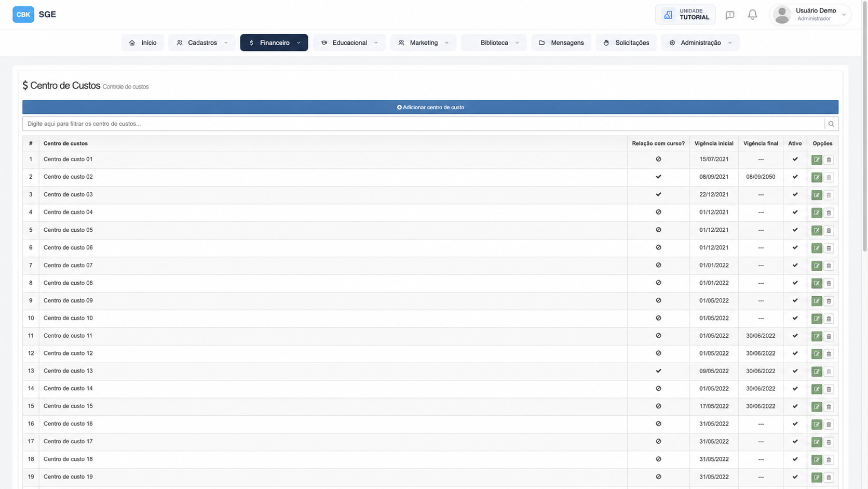Click the Centro de custo 13 name

[x=68, y=371]
